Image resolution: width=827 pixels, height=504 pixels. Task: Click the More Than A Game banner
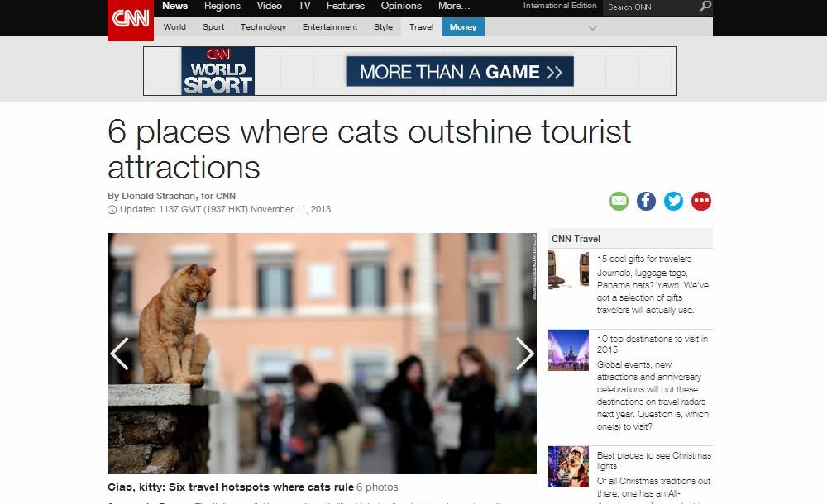(459, 71)
